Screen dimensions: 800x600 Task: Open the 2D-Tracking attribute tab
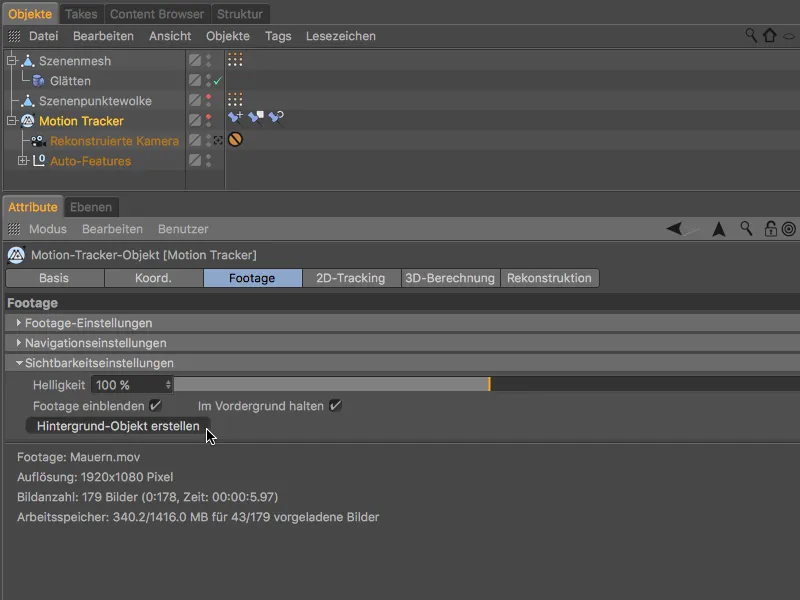click(351, 278)
